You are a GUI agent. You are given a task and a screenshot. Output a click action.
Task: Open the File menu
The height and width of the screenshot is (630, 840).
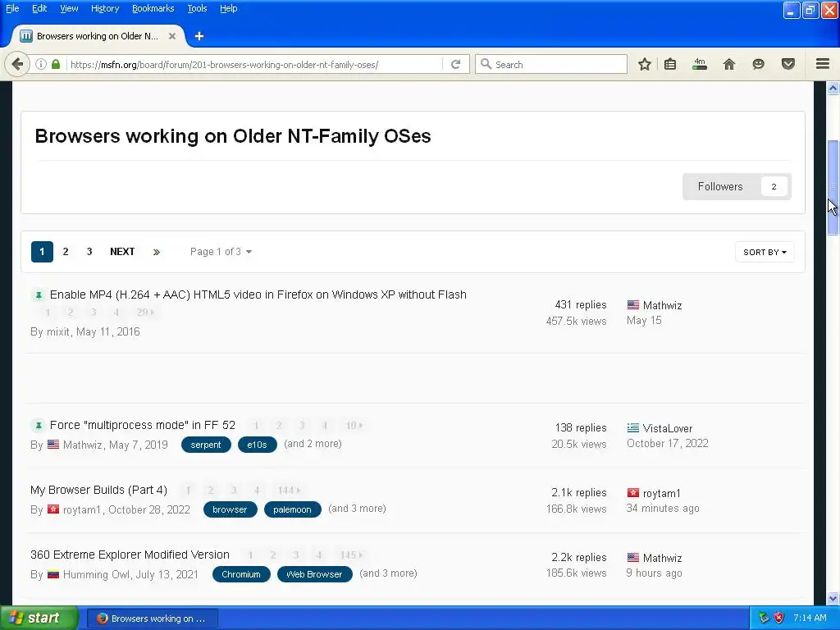12,8
